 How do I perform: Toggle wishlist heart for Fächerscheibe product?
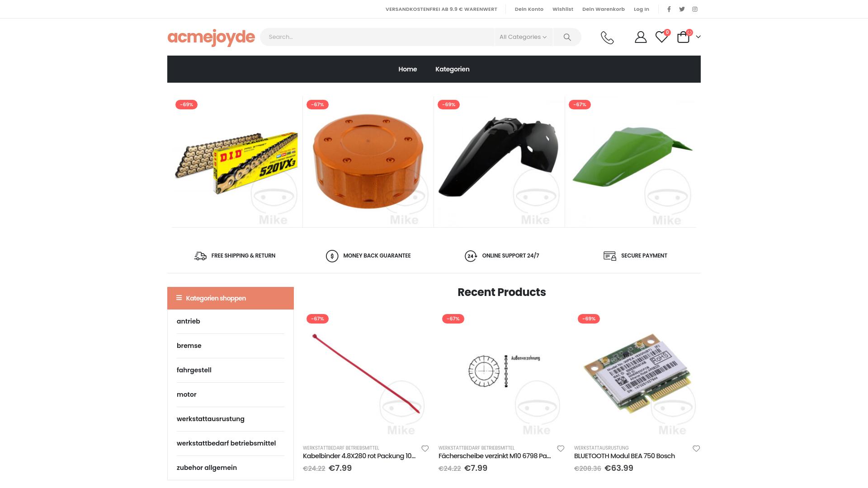click(x=561, y=449)
